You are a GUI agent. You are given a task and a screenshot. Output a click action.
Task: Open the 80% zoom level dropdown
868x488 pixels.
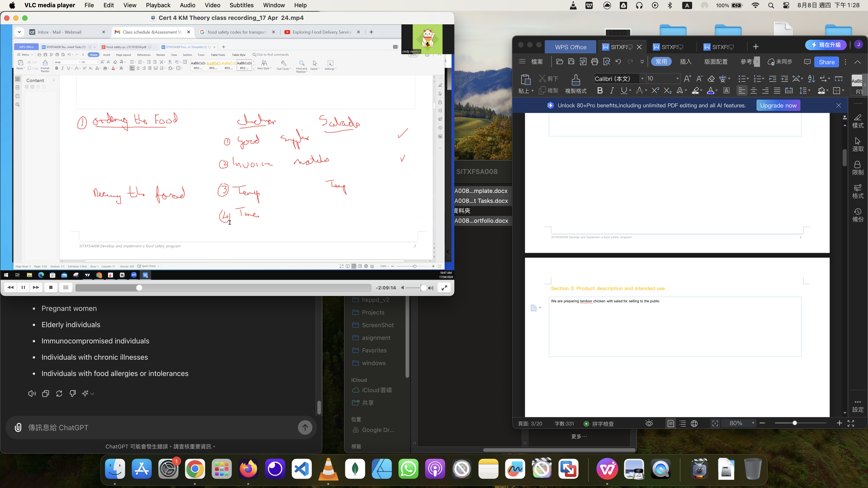(x=753, y=423)
